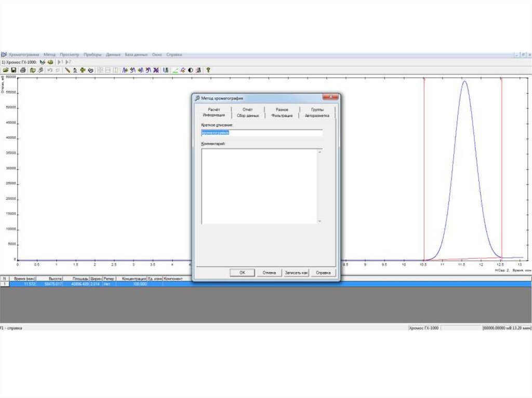Image resolution: width=532 pixels, height=398 pixels.
Task: Switch to the Сбор данных tab
Action: 248,116
